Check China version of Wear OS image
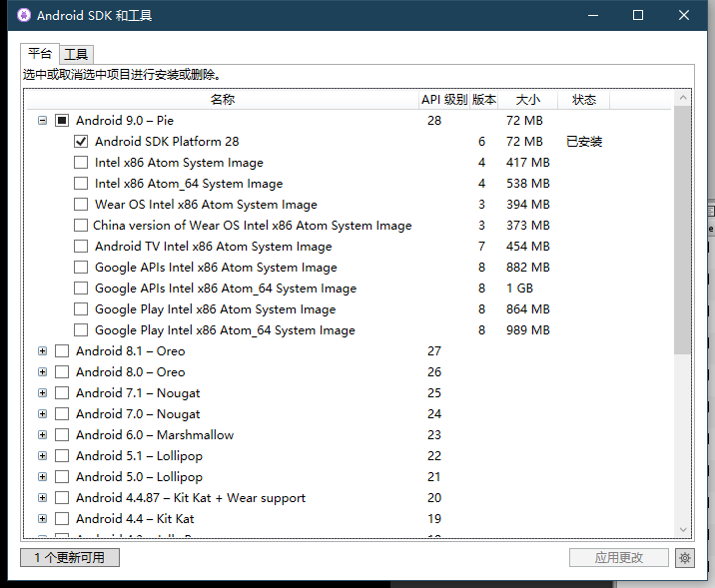The width and height of the screenshot is (715, 588). click(81, 226)
